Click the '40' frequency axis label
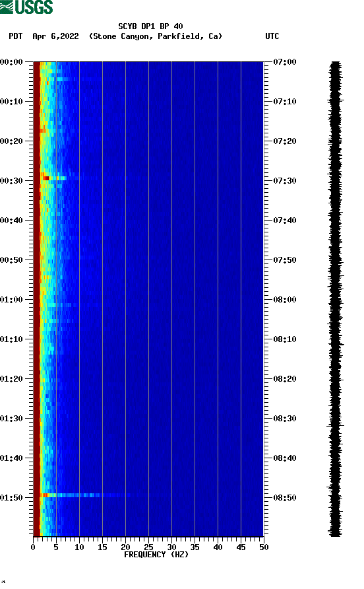This screenshot has width=364, height=589. (218, 547)
